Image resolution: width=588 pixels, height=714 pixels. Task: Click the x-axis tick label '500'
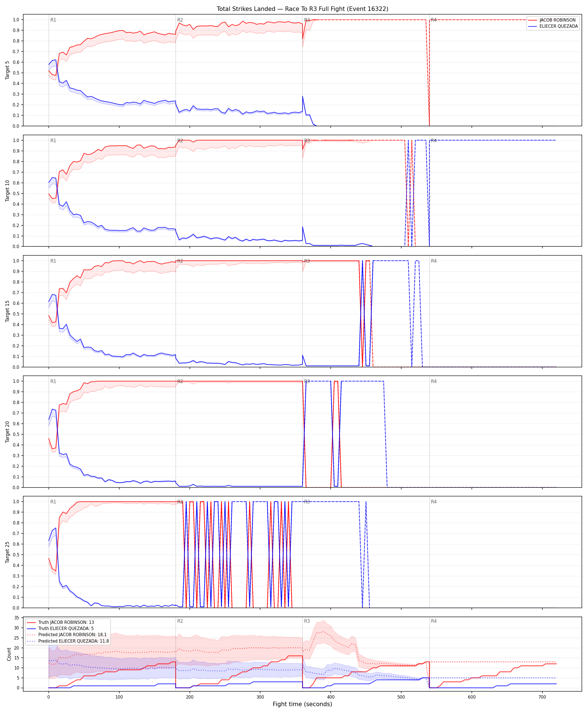pos(401,697)
